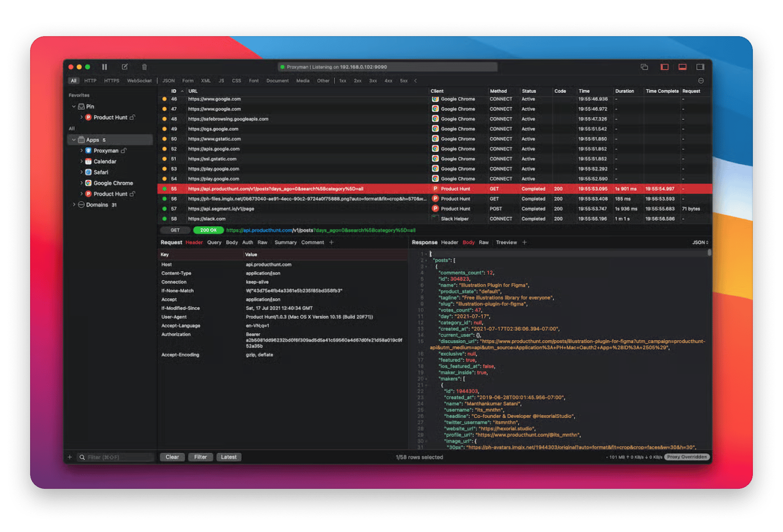This screenshot has height=532, width=783.
Task: Select request 57 api.segment.io row
Action: [x=435, y=209]
